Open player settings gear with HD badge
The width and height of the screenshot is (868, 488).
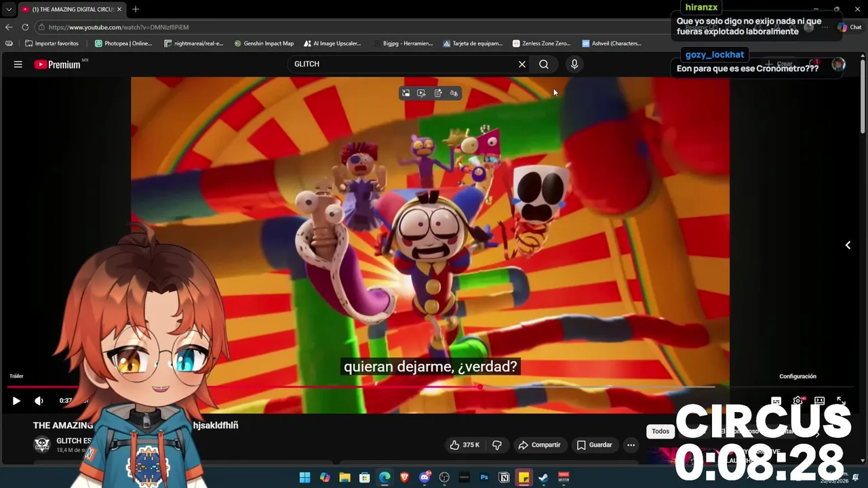(798, 401)
